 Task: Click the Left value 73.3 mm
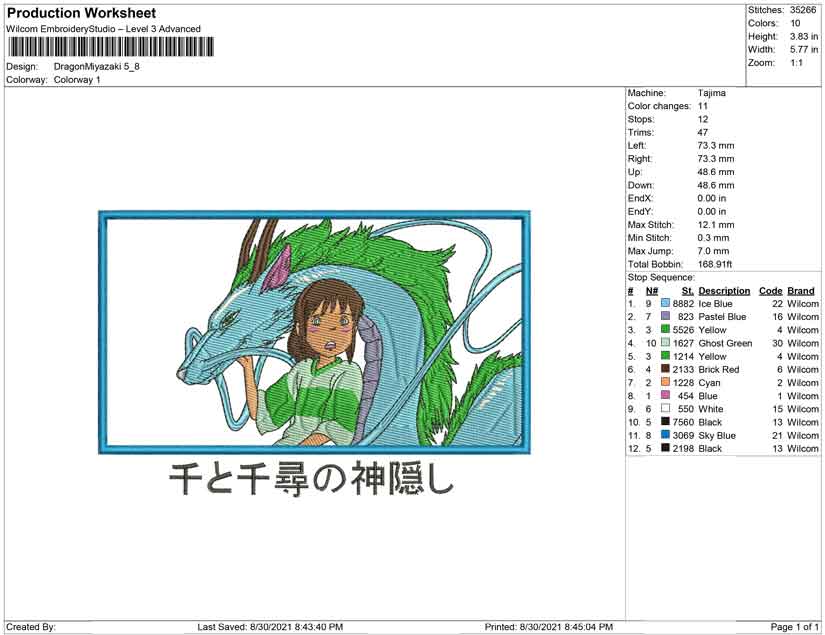coord(716,146)
